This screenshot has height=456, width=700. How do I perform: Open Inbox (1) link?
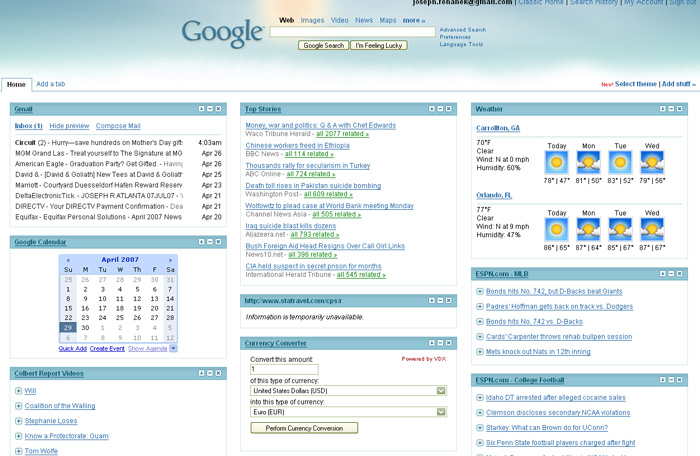click(x=28, y=126)
